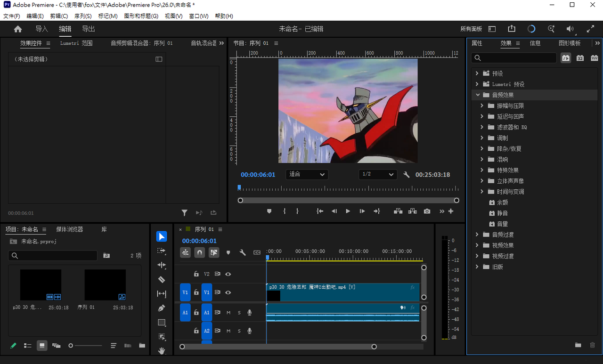Toggle Linked Selection in the timeline
The height and width of the screenshot is (364, 603).
coord(214,252)
